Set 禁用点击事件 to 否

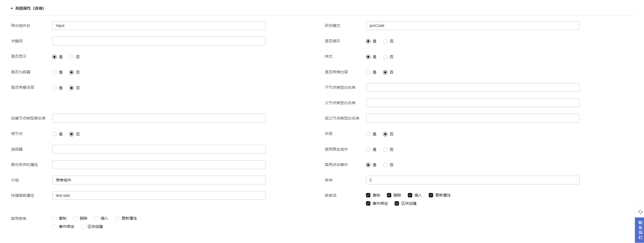click(x=385, y=165)
